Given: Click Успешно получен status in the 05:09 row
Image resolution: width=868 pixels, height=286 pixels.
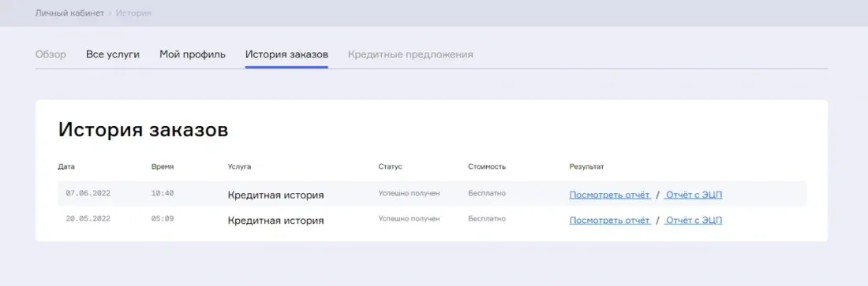Looking at the screenshot, I should click(x=409, y=218).
